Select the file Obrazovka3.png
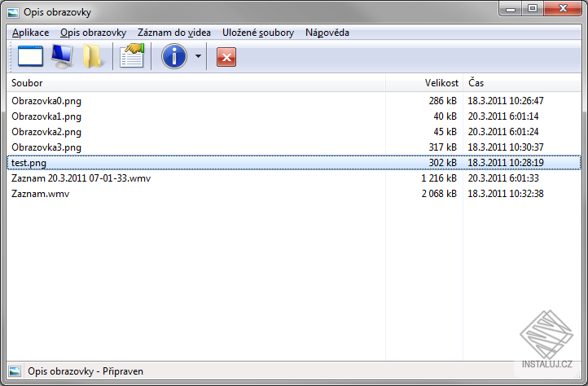The height and width of the screenshot is (386, 588). [46, 147]
